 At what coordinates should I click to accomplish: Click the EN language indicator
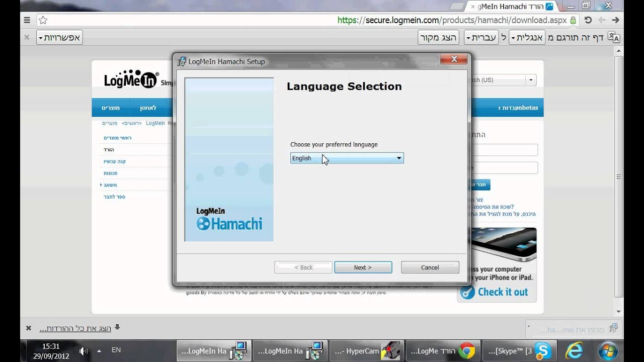click(116, 350)
